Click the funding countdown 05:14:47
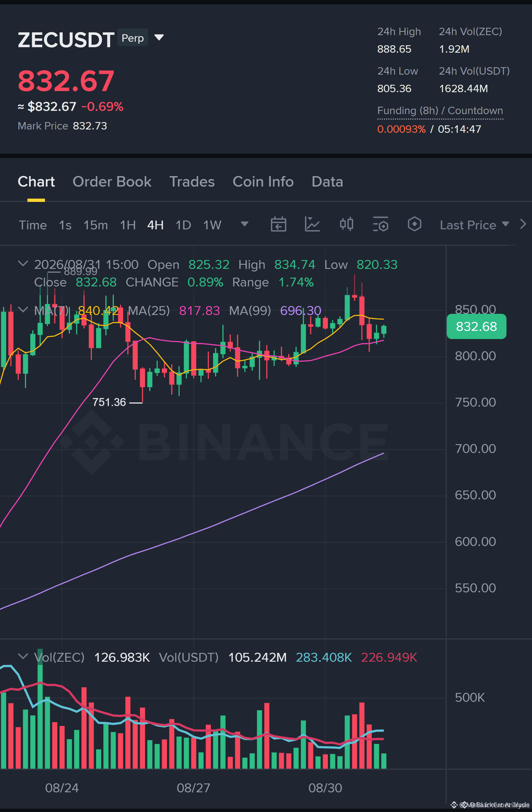This screenshot has width=532, height=812. point(459,129)
